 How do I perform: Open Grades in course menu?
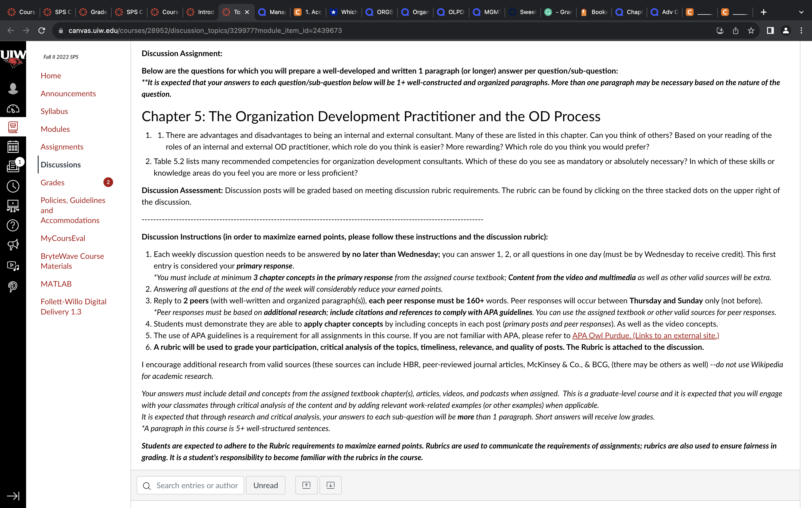tap(52, 182)
